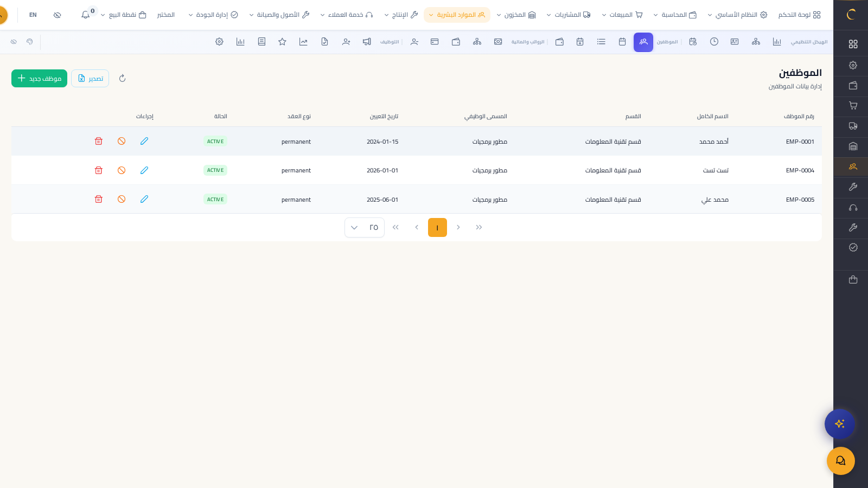Screen dimensions: 868x488
Task: Open the notifications bell
Action: coord(86,15)
